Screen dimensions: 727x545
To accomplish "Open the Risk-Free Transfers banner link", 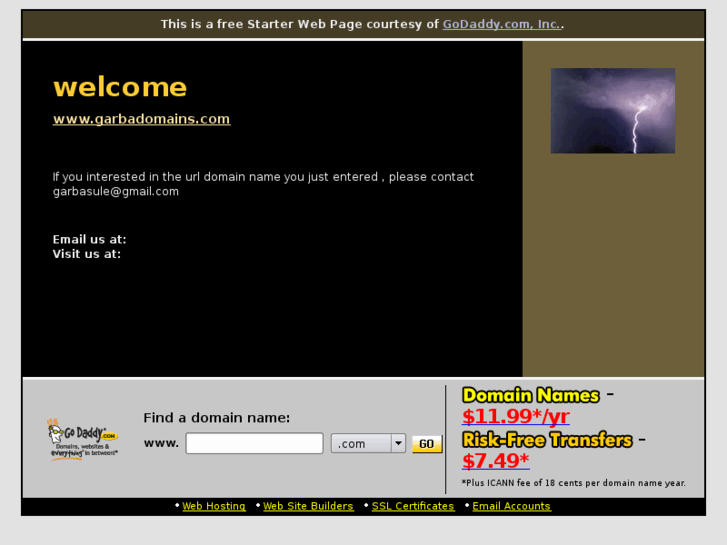I will click(547, 440).
